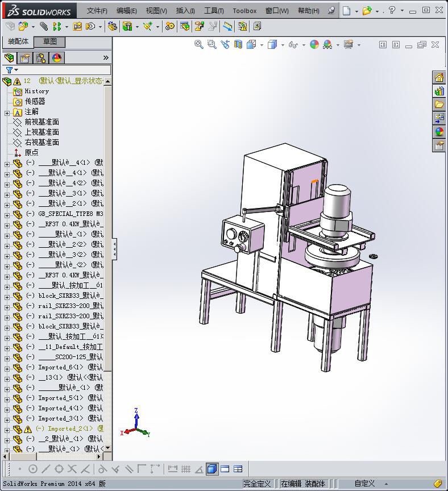Image resolution: width=448 pixels, height=491 pixels.
Task: Open Appearances task pane color ball
Action: coord(439,132)
